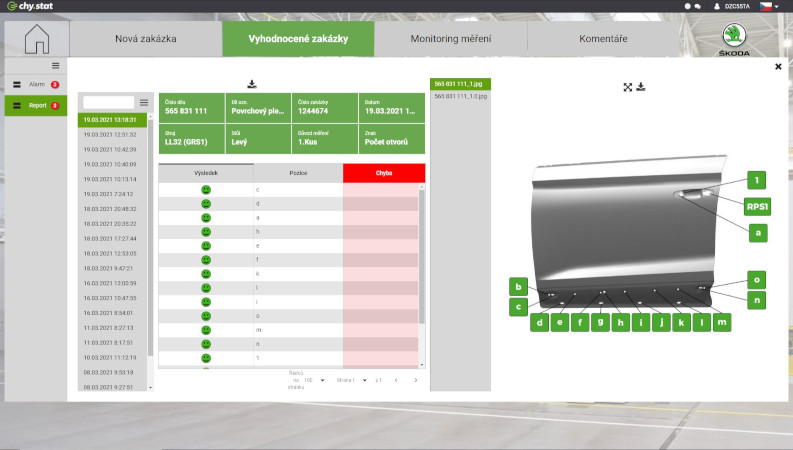Open the Nová zakázka tab
793x450 pixels.
coord(146,39)
